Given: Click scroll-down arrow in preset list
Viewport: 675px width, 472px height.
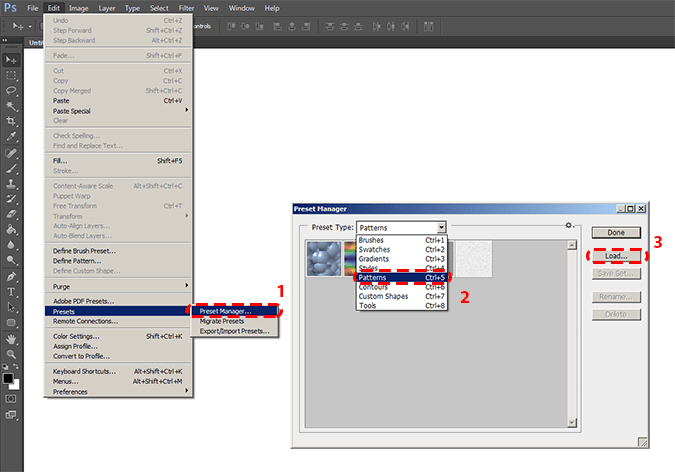Looking at the screenshot, I should (x=572, y=422).
